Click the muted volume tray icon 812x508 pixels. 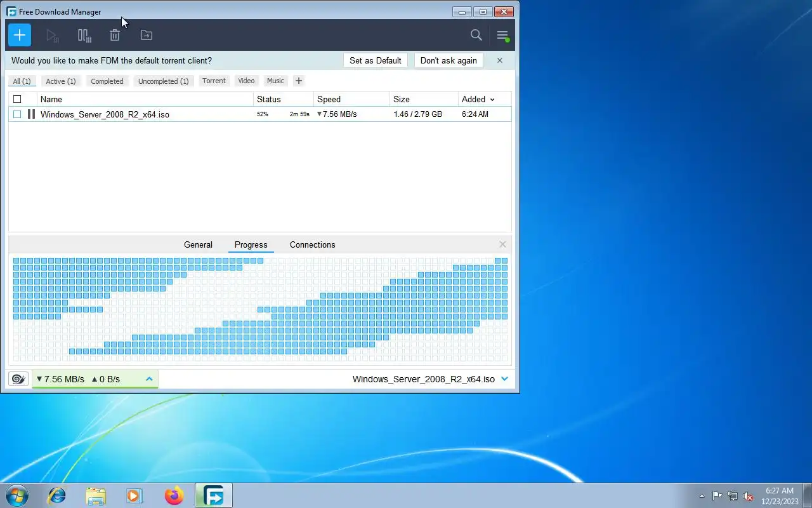749,496
